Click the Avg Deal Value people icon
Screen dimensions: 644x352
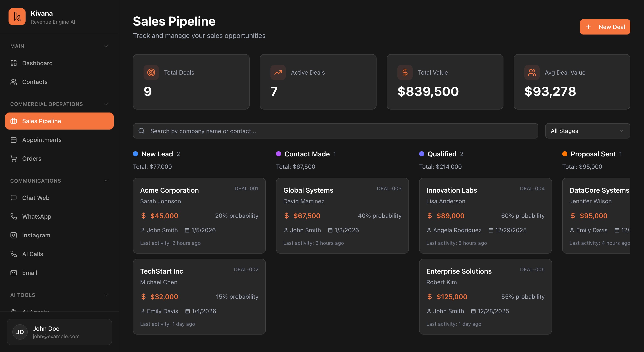click(x=532, y=72)
